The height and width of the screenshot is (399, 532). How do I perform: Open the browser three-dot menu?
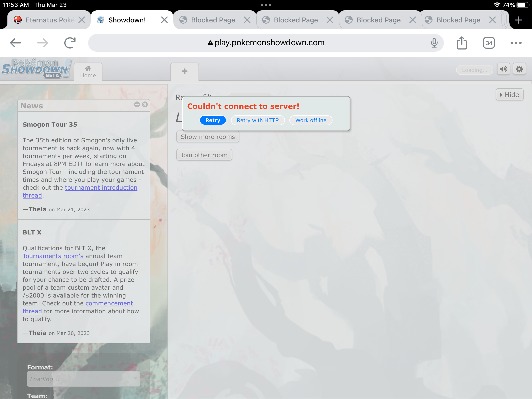tap(516, 43)
